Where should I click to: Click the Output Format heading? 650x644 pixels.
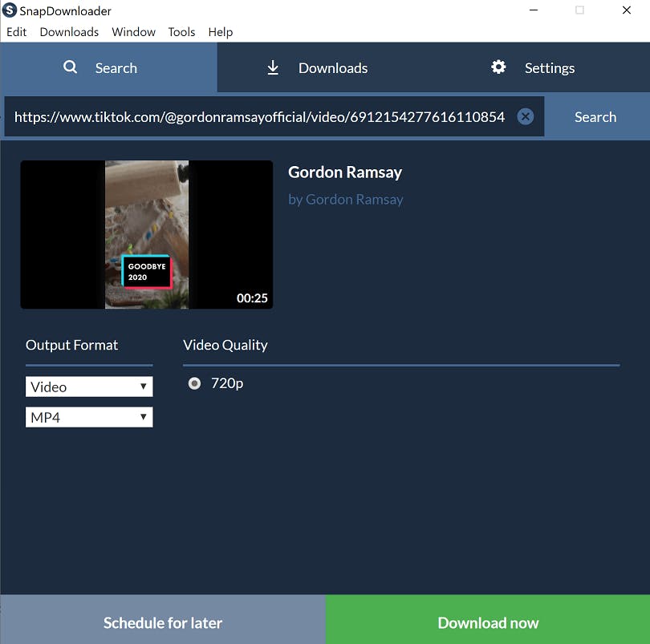pyautogui.click(x=71, y=345)
